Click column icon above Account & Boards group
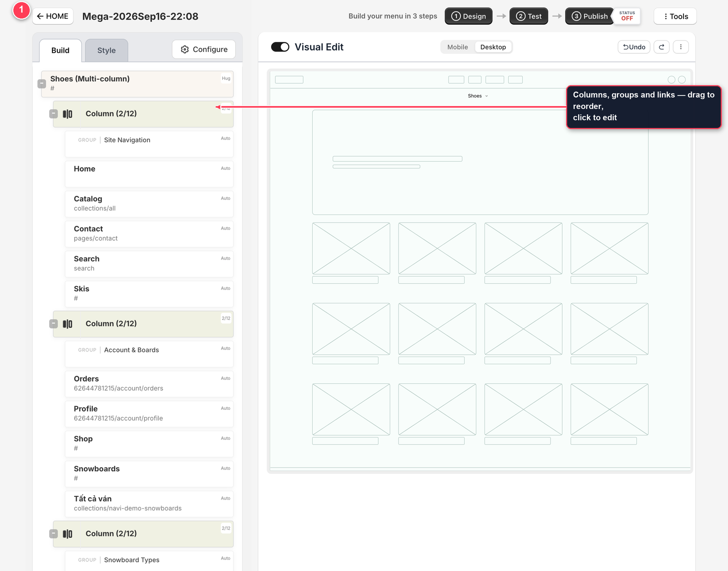This screenshot has height=571, width=728. click(x=67, y=324)
